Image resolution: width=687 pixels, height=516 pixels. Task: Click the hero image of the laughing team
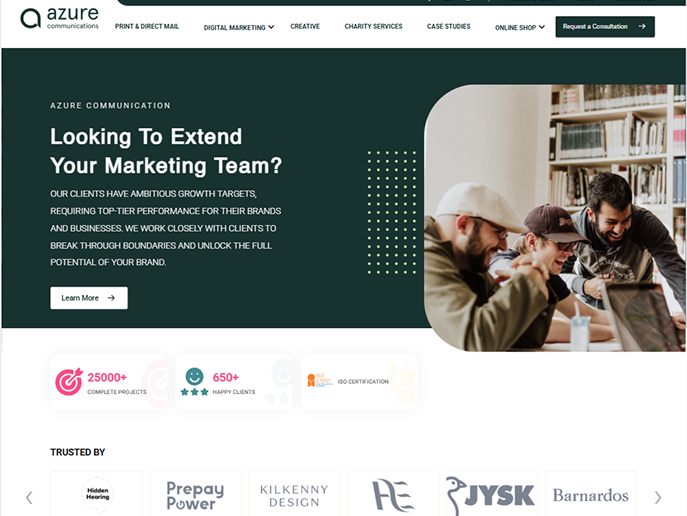click(555, 218)
